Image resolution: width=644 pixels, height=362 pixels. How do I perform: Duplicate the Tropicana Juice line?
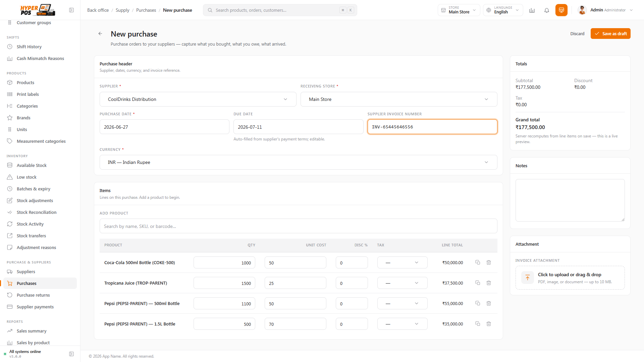[478, 283]
